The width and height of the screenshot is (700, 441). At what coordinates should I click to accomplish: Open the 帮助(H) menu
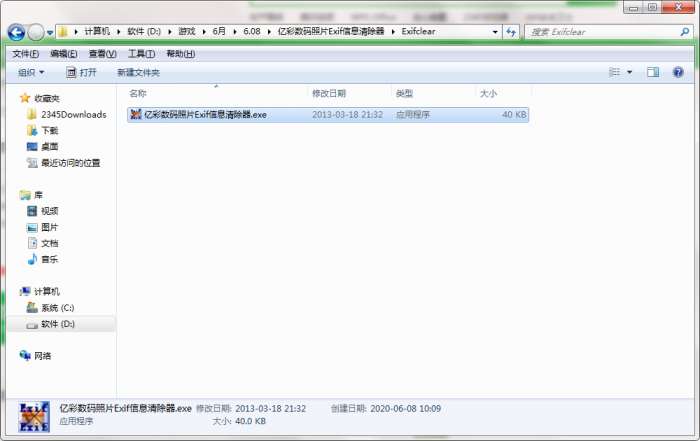pyautogui.click(x=180, y=54)
